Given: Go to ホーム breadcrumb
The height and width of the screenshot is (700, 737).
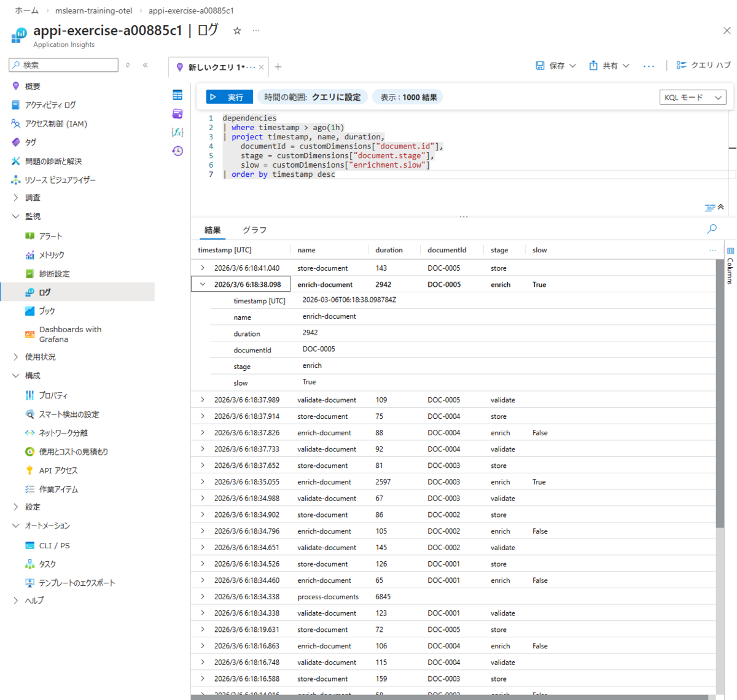Looking at the screenshot, I should coord(26,10).
